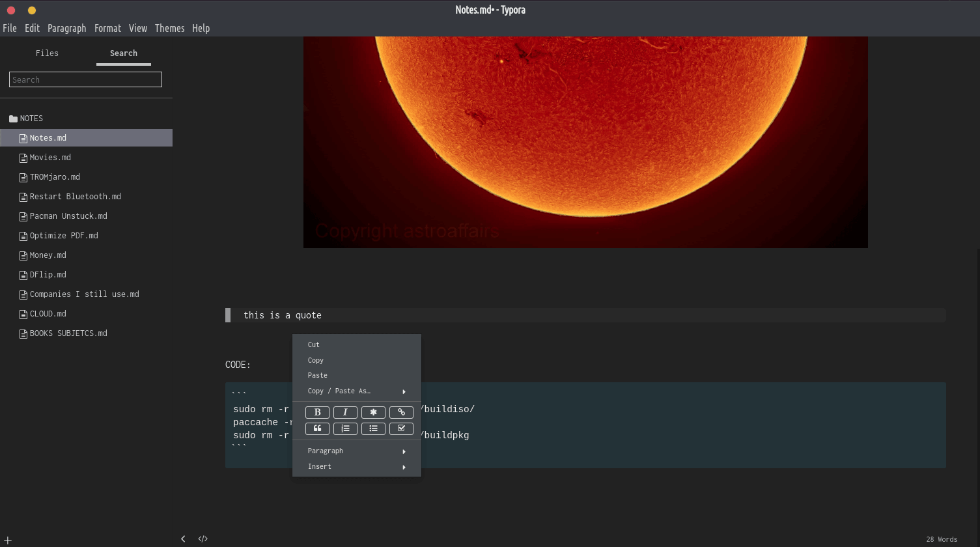Click the blockquote icon in context menu
980x547 pixels.
pyautogui.click(x=317, y=428)
